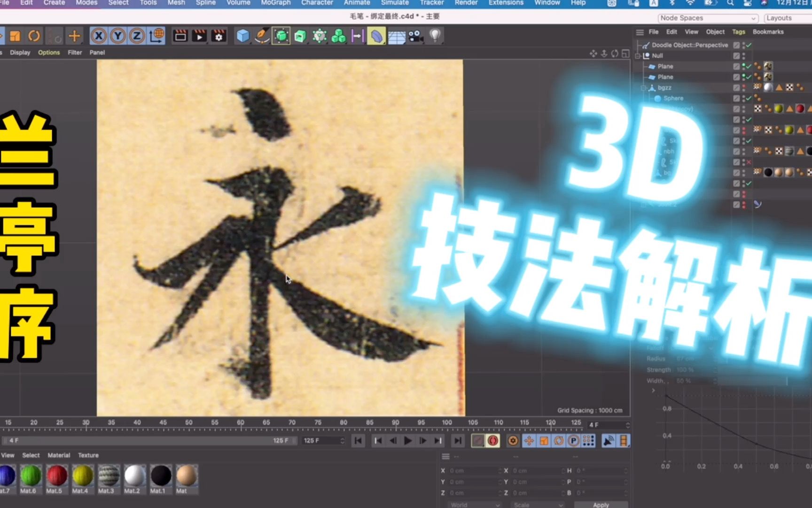This screenshot has width=812, height=508.
Task: Toggle timeline sound playback icon
Action: [x=609, y=441]
